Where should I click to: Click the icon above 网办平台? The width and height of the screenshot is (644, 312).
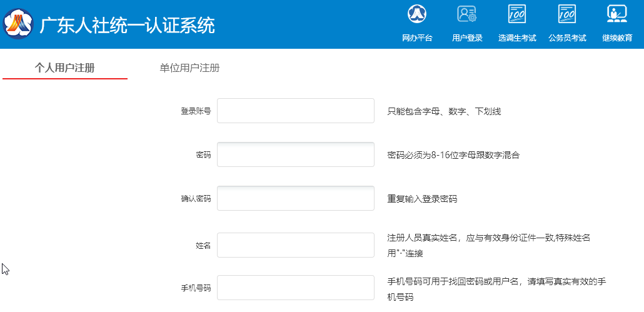click(x=417, y=13)
